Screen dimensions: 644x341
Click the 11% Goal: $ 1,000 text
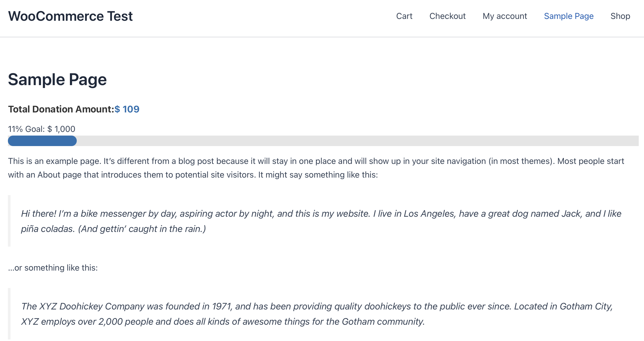(42, 129)
